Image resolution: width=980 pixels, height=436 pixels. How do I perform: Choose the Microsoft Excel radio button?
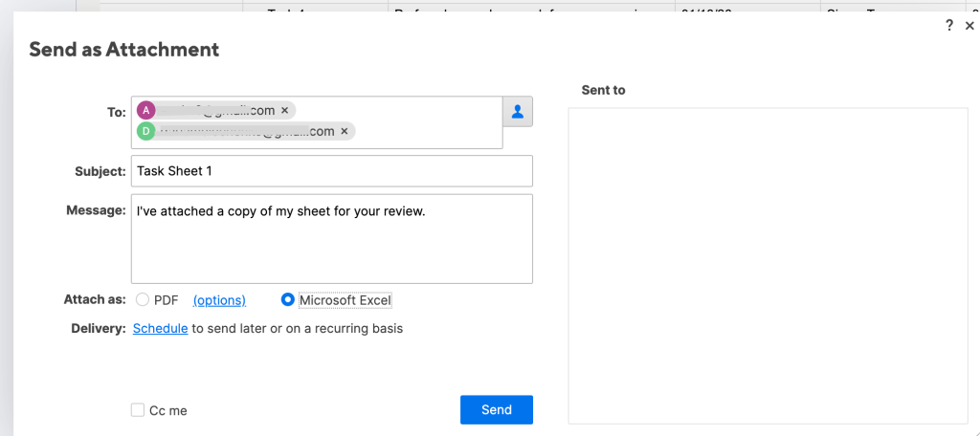pyautogui.click(x=287, y=300)
